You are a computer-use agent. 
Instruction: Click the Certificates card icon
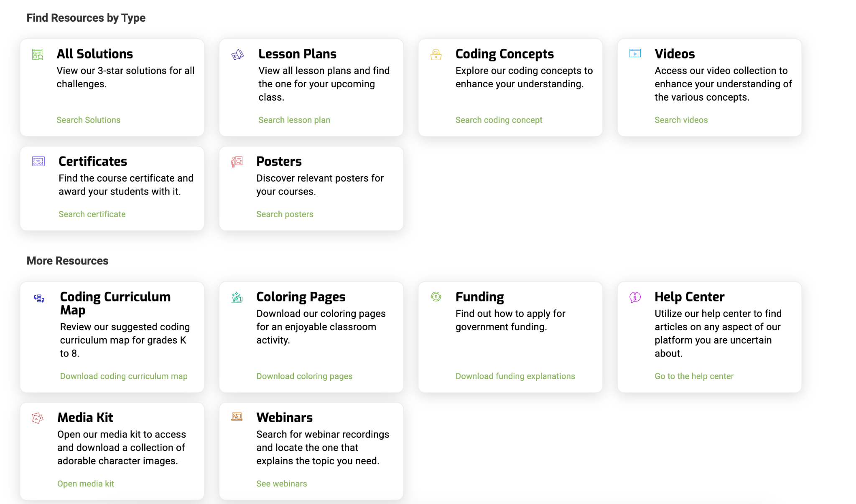pos(38,161)
